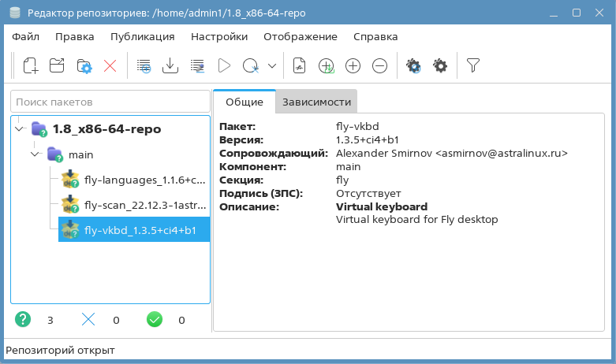This screenshot has width=616, height=364.
Task: Click the red X close repository icon
Action: [x=110, y=66]
